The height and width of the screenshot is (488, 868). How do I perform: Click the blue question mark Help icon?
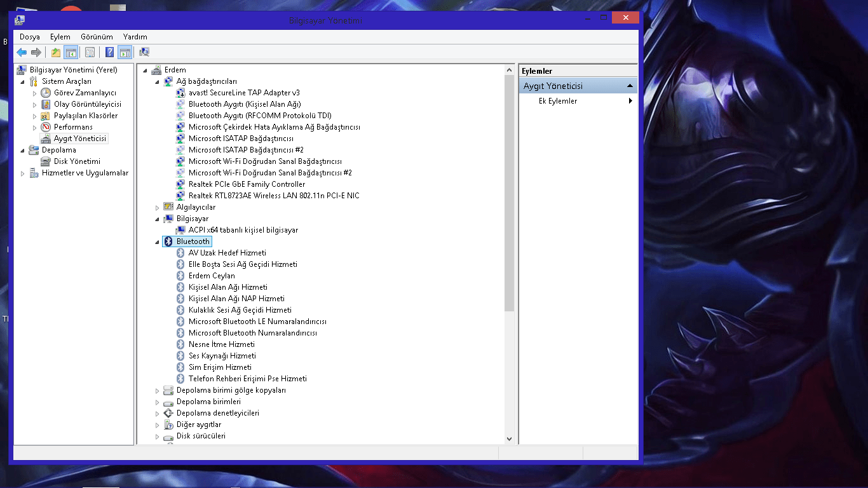coord(110,52)
